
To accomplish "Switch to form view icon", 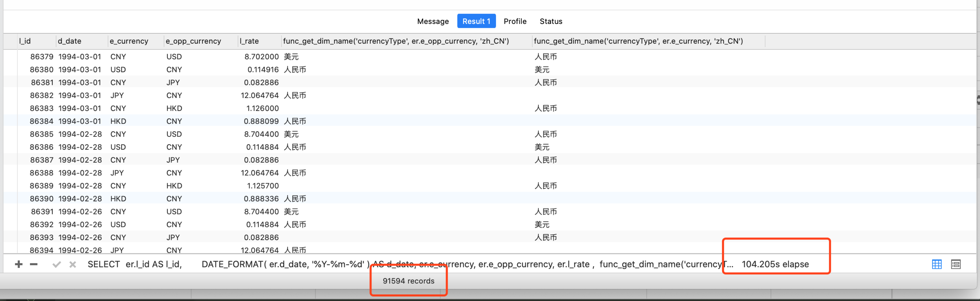I will pos(956,264).
